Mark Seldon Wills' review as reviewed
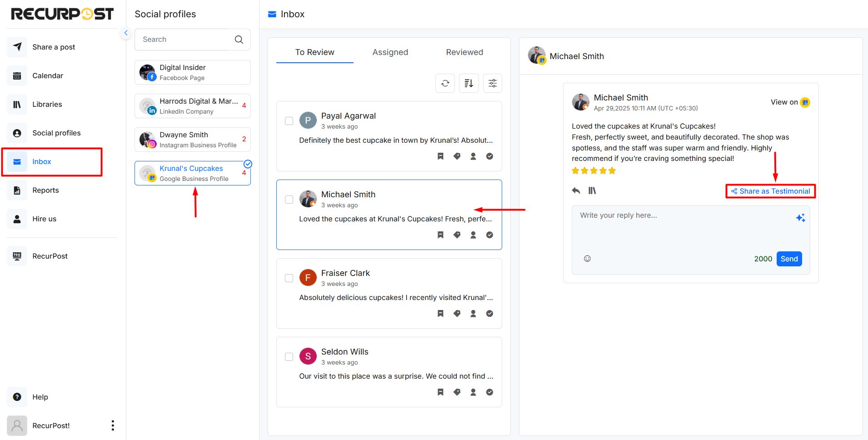 [489, 392]
